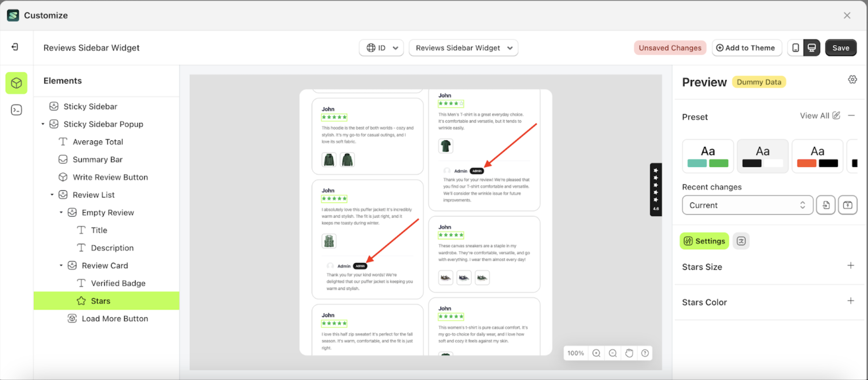This screenshot has width=868, height=380.
Task: Click the export revision icon on the right
Action: point(848,205)
